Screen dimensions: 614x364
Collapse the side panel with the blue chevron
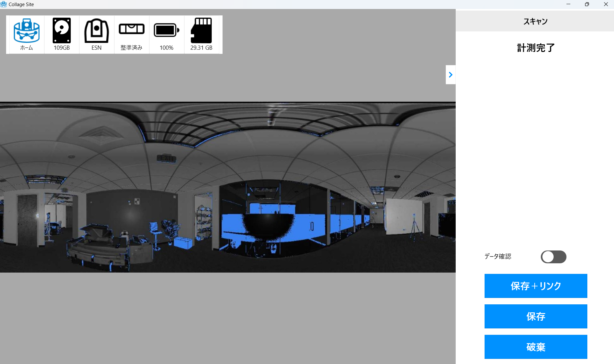451,75
